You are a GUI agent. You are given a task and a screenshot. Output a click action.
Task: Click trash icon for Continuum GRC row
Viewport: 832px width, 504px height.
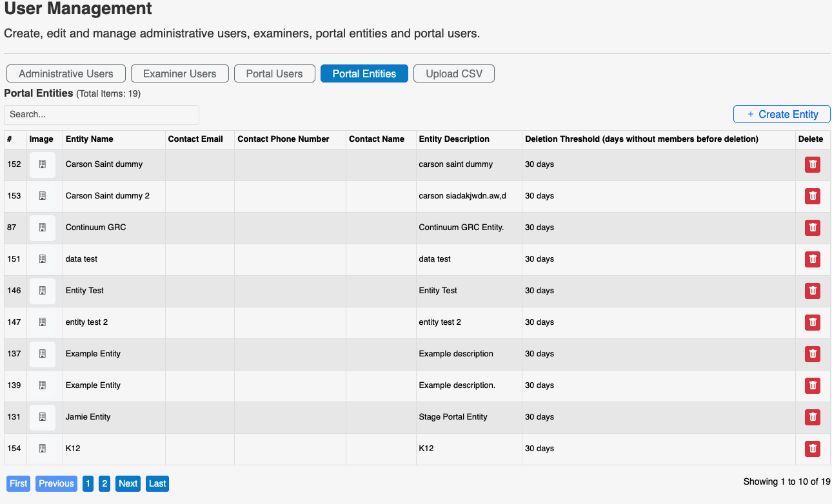tap(813, 228)
